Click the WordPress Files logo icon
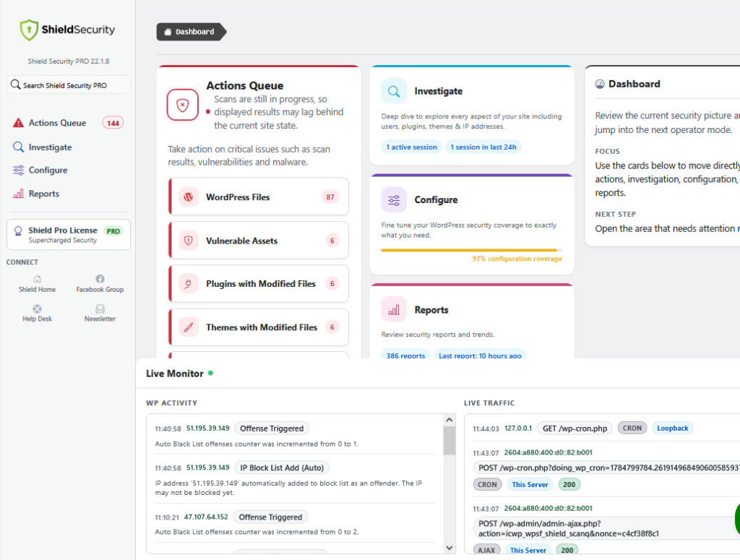 click(x=189, y=197)
